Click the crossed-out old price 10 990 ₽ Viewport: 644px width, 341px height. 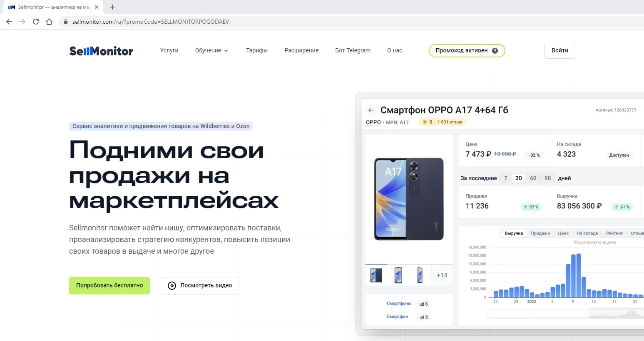(505, 154)
